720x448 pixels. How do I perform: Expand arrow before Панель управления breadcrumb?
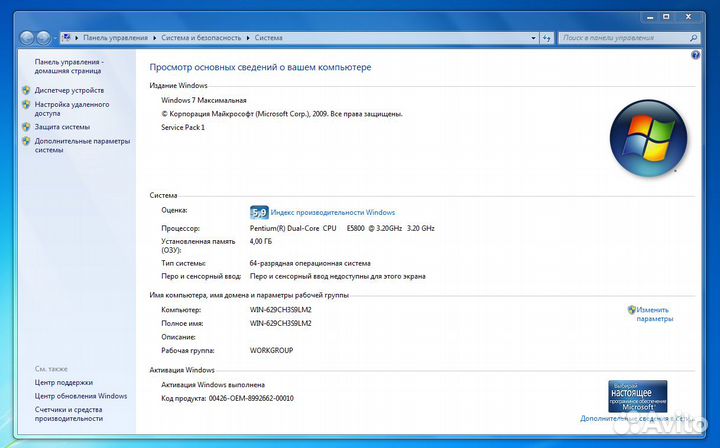pos(77,38)
